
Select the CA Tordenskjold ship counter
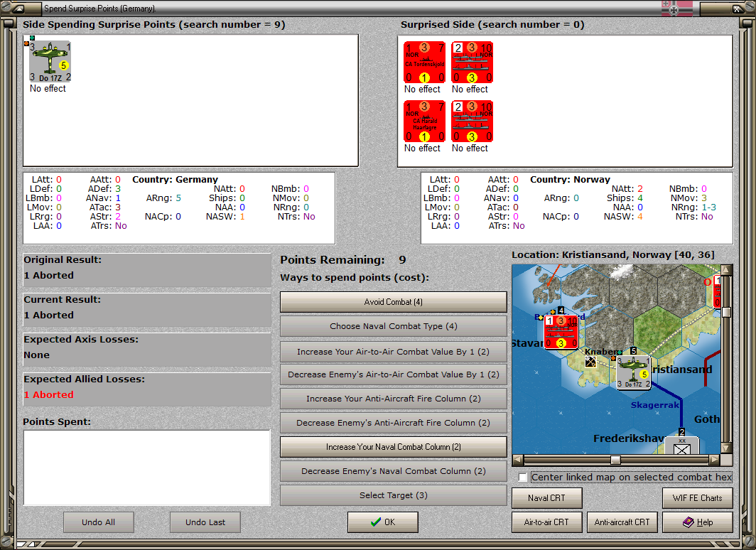pyautogui.click(x=424, y=63)
